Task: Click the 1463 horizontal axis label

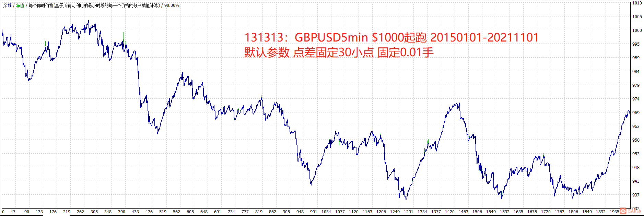Action: 464,212
